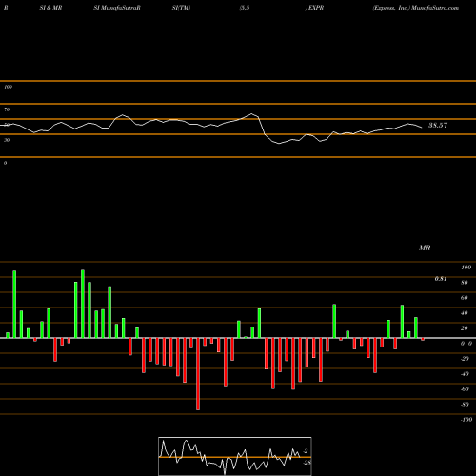Click the MR axis label 60
This screenshot has height=476, width=476.
pos(465,298)
